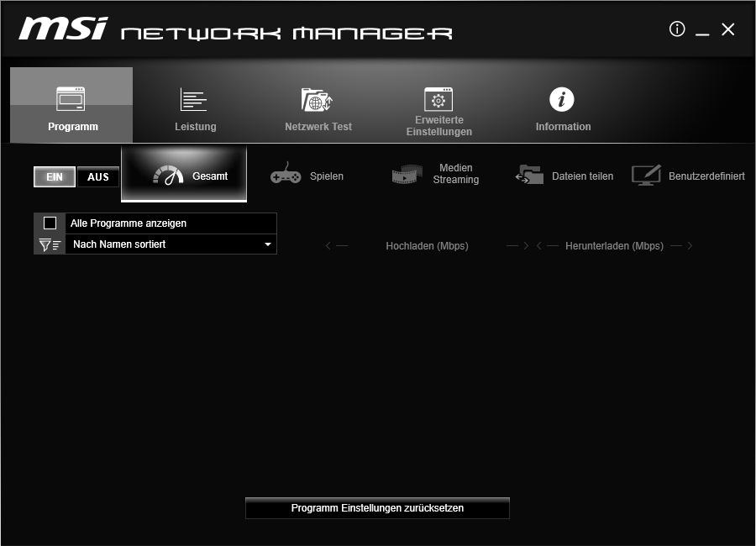Click Programm Einstellungen zurücksetzen button
756x546 pixels.
pos(377,508)
